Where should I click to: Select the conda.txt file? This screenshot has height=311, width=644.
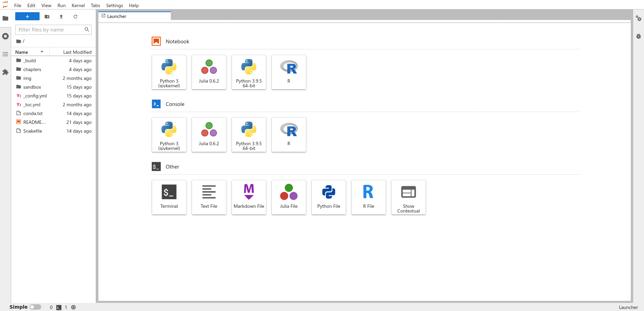pos(53,113)
